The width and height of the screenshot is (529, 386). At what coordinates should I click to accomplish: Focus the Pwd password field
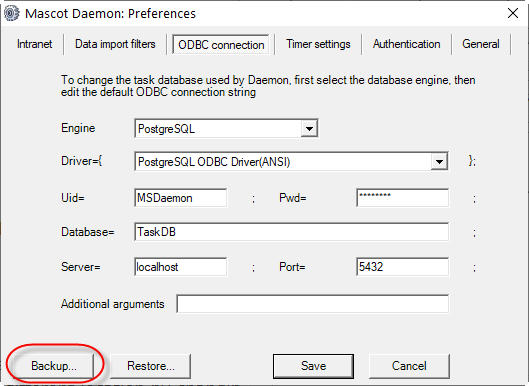point(402,198)
